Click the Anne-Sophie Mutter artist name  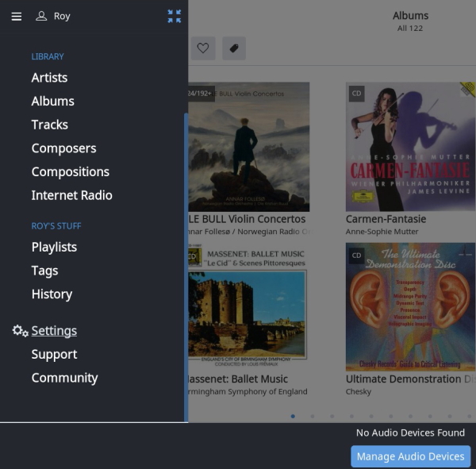[x=382, y=232]
